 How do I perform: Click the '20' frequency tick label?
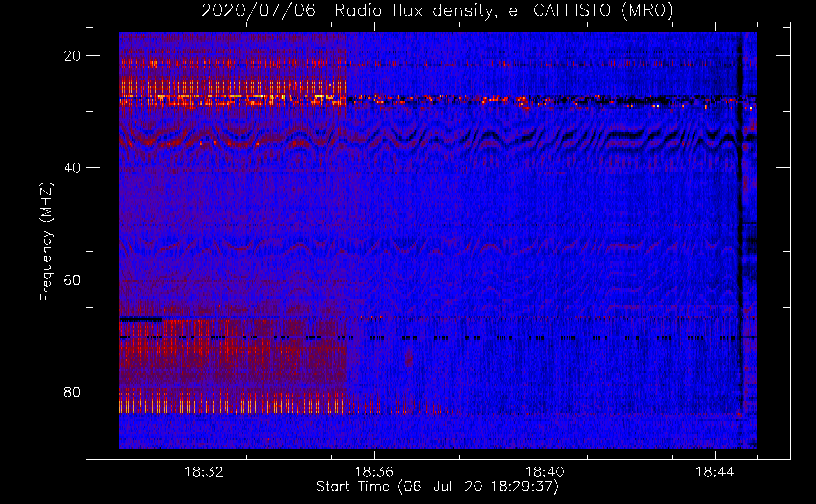click(x=72, y=56)
